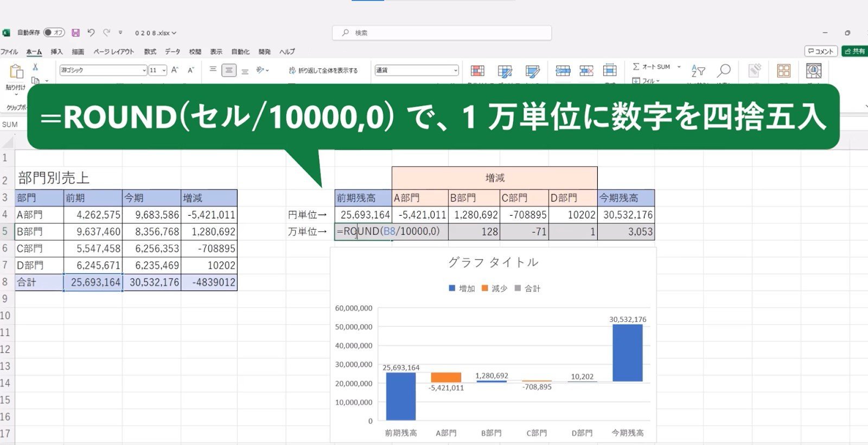868x445 pixels.
Task: Click the gray 合計 legend swatch
Action: 518,288
